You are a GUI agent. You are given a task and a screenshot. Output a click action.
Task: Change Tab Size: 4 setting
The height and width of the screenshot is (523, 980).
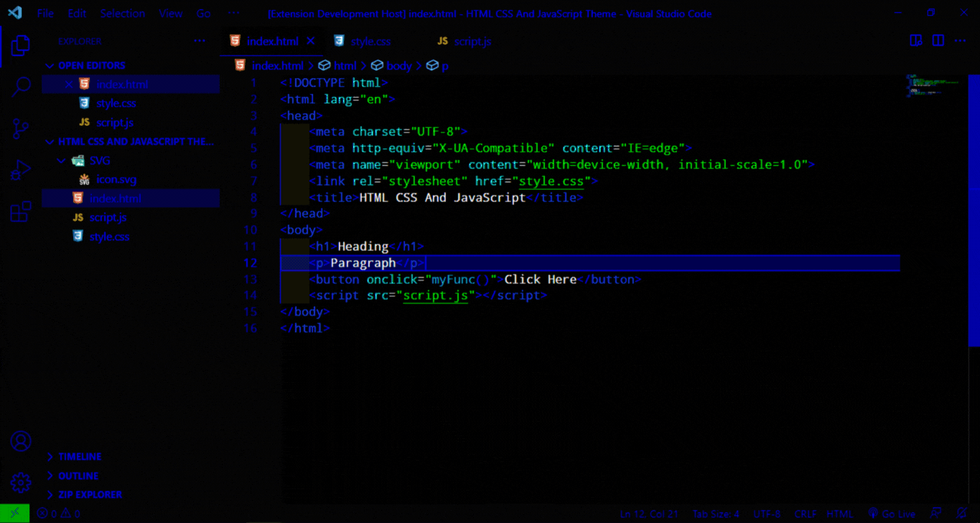[716, 514]
